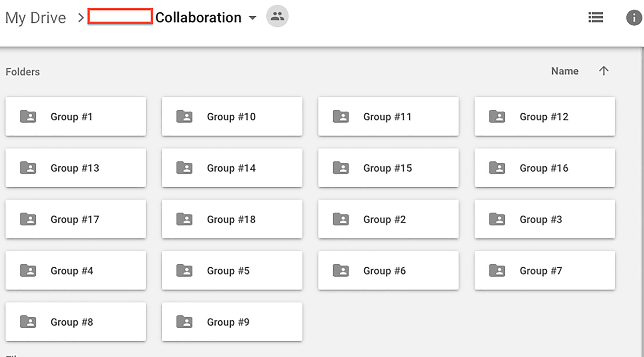
Task: Select the Group #2 folder
Action: coord(388,219)
